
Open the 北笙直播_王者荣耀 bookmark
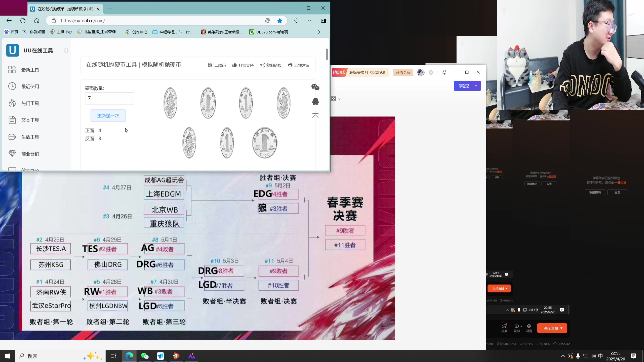pyautogui.click(x=98, y=32)
